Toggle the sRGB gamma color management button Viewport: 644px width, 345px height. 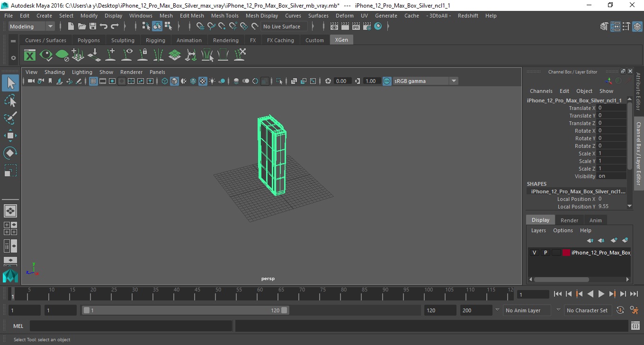pyautogui.click(x=387, y=81)
